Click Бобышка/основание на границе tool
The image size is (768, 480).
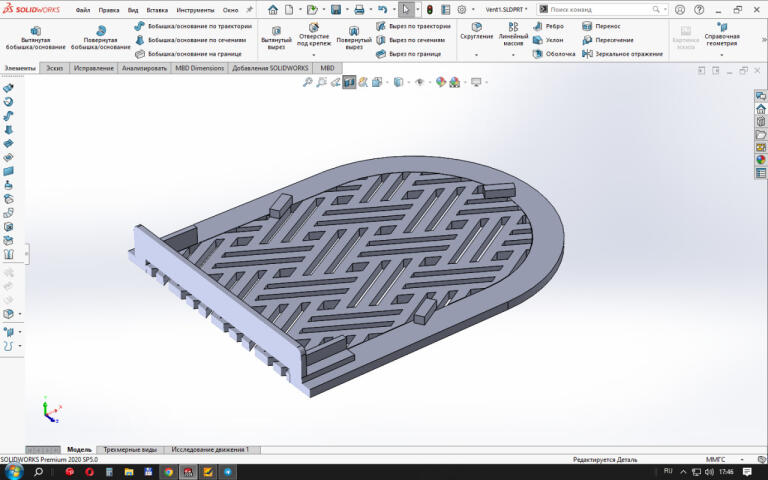pos(189,54)
